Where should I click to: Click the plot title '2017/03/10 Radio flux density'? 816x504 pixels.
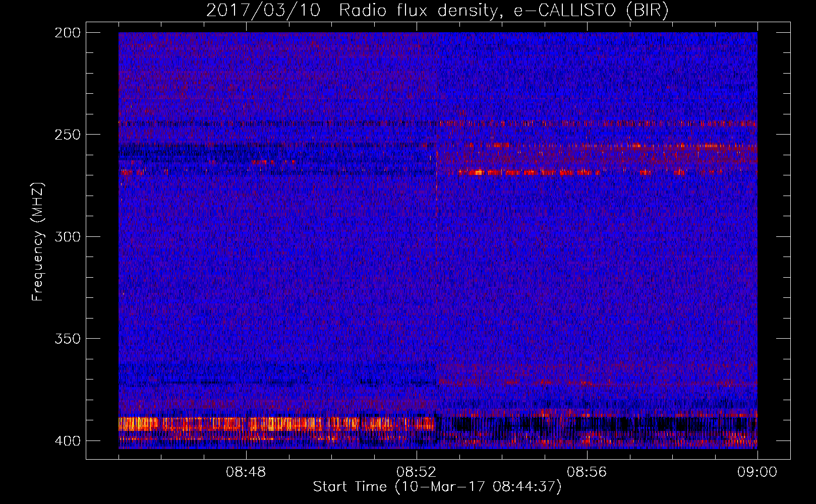tap(437, 11)
